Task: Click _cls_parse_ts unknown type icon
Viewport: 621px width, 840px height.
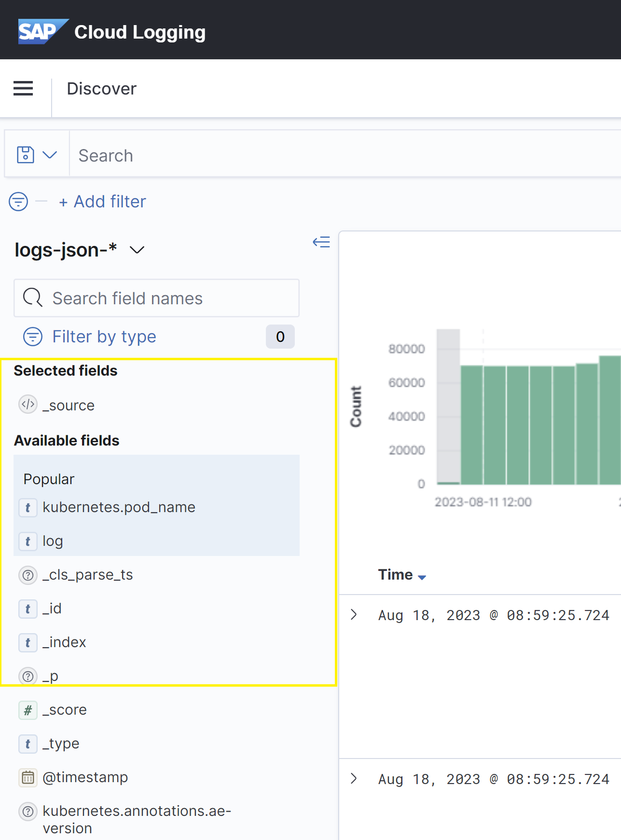Action: click(x=28, y=575)
